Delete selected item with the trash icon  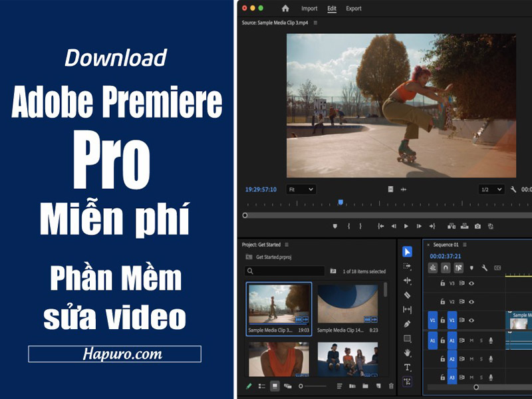(391, 386)
